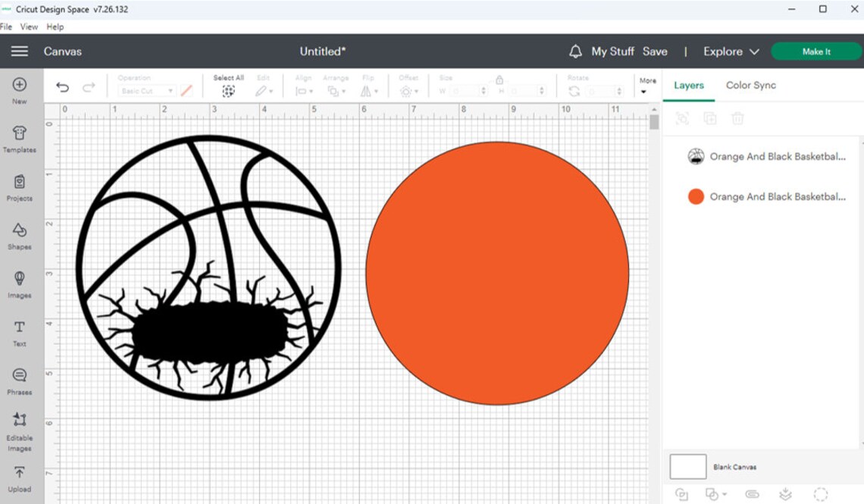Image resolution: width=864 pixels, height=504 pixels.
Task: Switch to the Color Sync tab
Action: [750, 86]
